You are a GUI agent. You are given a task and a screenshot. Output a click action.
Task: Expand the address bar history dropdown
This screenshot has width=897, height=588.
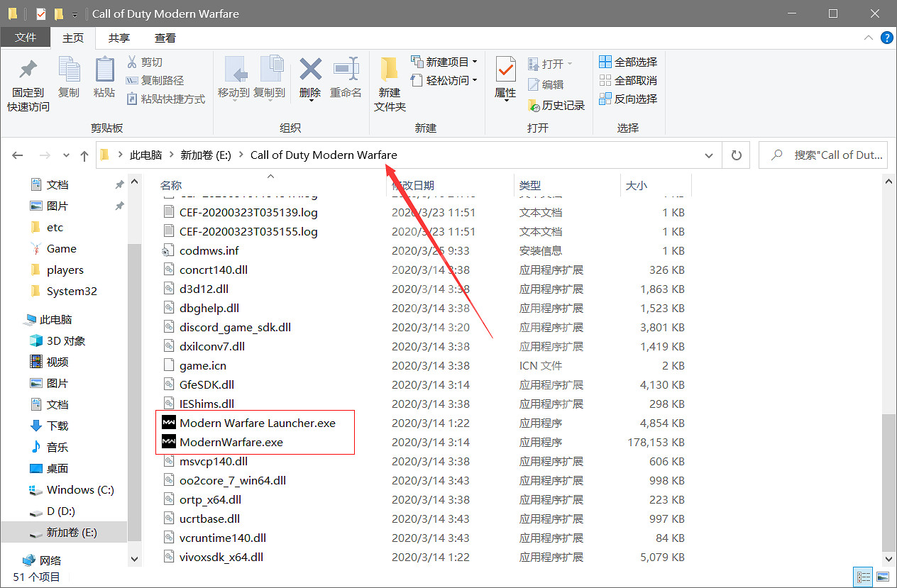pyautogui.click(x=708, y=155)
